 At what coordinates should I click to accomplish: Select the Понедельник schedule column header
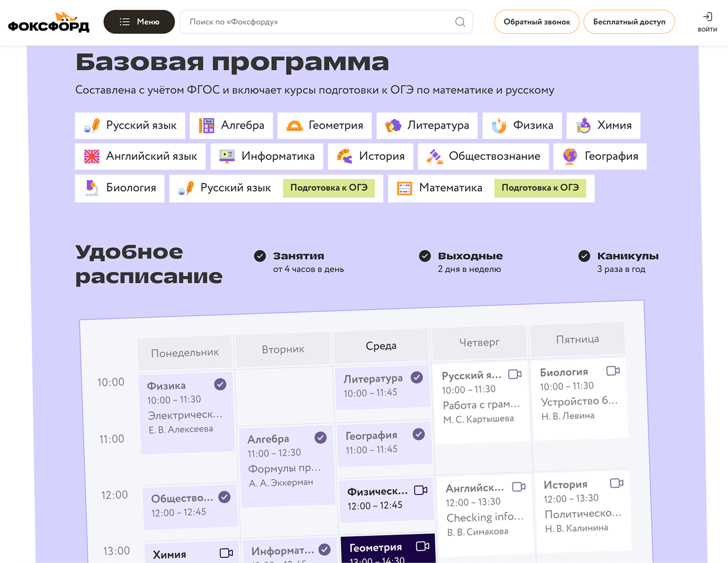(185, 353)
